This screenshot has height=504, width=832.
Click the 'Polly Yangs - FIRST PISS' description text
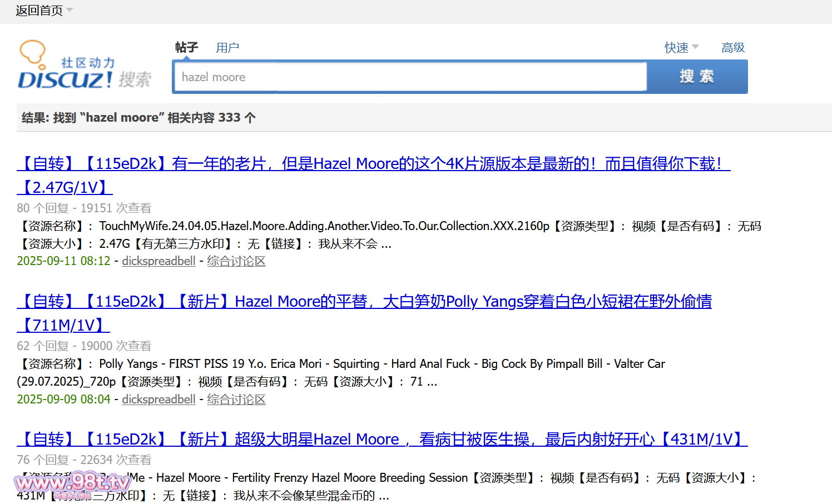tap(341, 372)
